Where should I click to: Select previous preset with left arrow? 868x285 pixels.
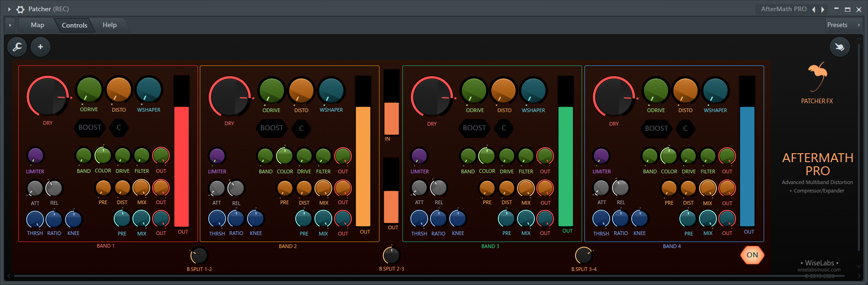click(814, 9)
